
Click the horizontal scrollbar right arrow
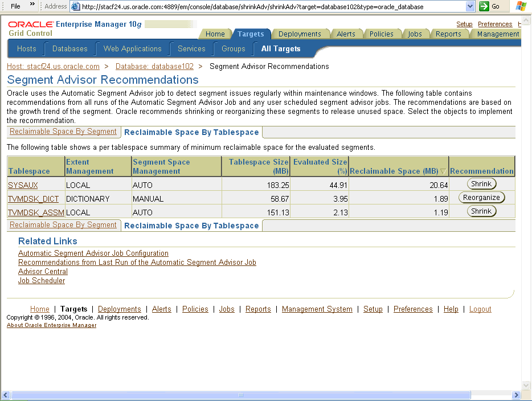[517, 395]
